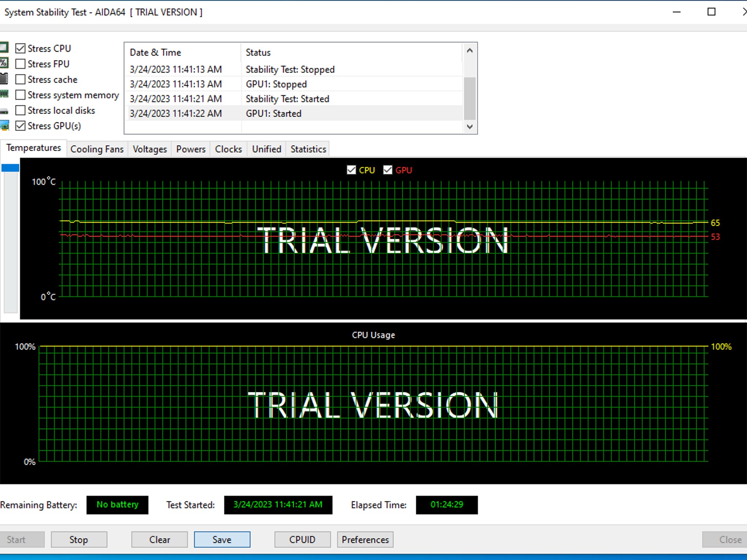
Task: Open the CPUID panel
Action: coord(302,540)
